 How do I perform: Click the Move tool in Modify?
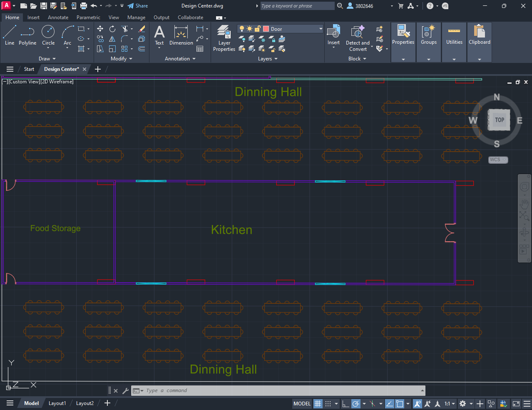click(x=100, y=29)
